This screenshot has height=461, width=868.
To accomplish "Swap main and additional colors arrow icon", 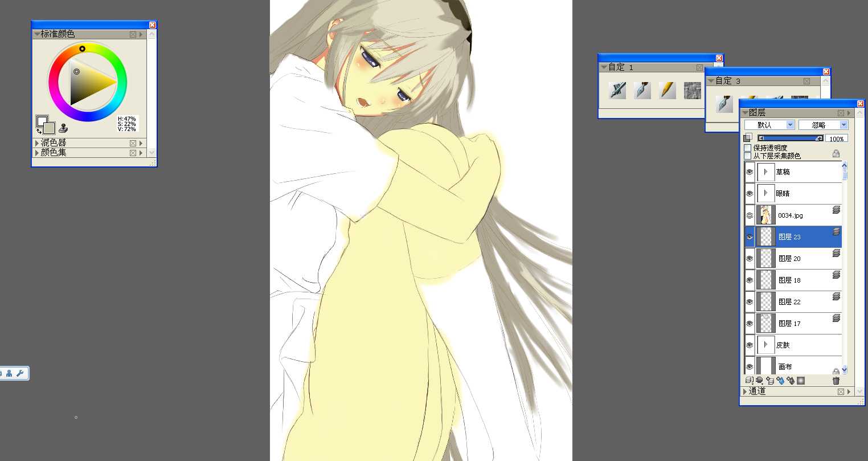I will pos(39,131).
